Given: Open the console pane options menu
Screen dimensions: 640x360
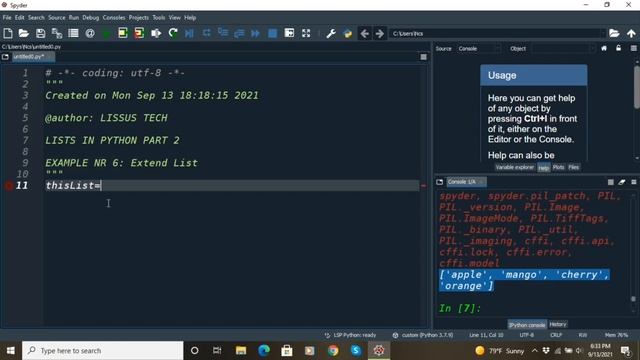Looking at the screenshot, I should (633, 182).
